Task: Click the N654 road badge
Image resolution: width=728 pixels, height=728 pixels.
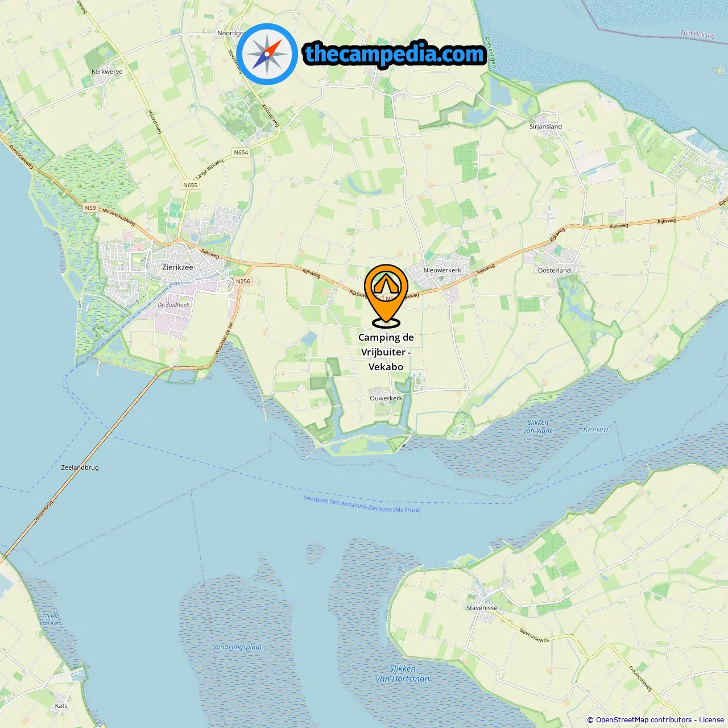Action: click(x=241, y=152)
